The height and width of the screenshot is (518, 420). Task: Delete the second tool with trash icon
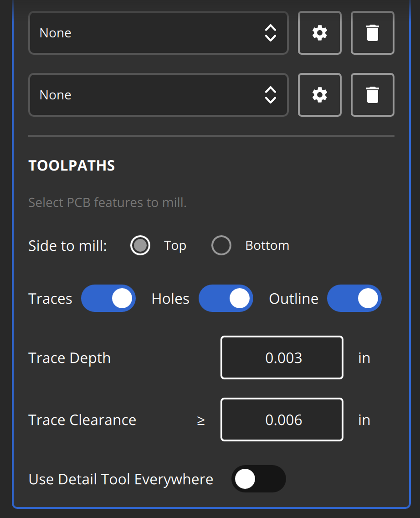[x=373, y=95]
